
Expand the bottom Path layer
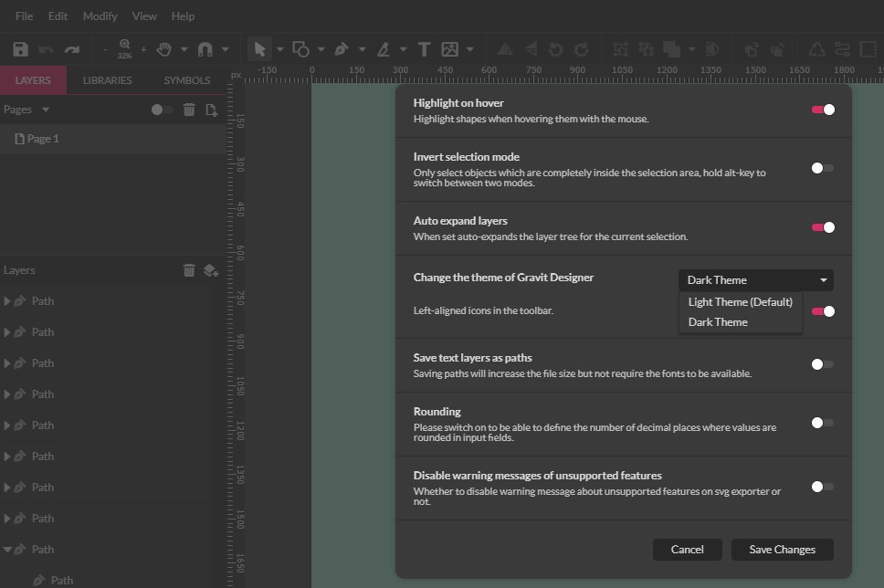tap(8, 549)
